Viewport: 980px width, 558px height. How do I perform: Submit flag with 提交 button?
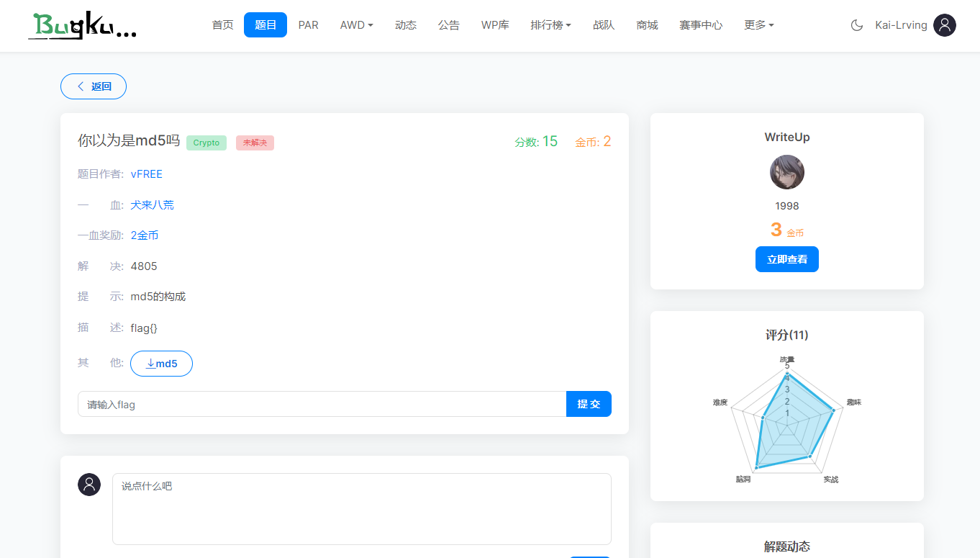[x=589, y=404]
